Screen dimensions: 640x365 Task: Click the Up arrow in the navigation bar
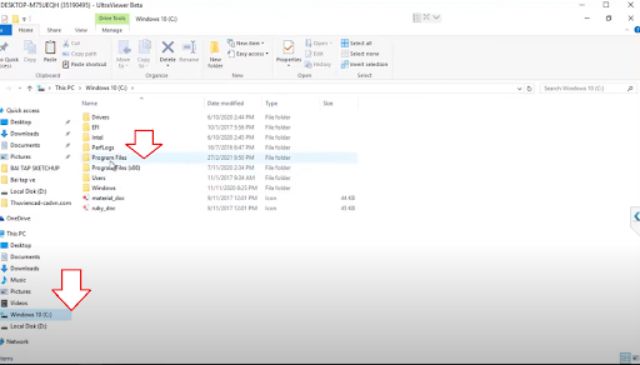[29, 88]
